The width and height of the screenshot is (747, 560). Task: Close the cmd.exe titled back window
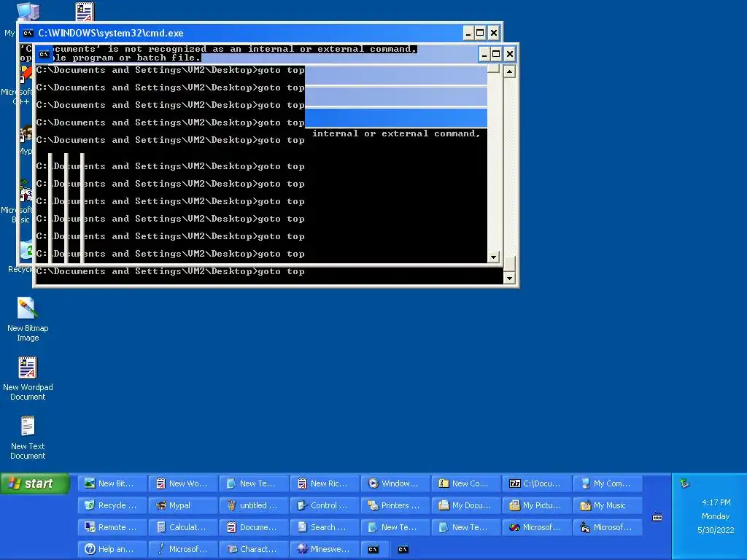point(494,33)
